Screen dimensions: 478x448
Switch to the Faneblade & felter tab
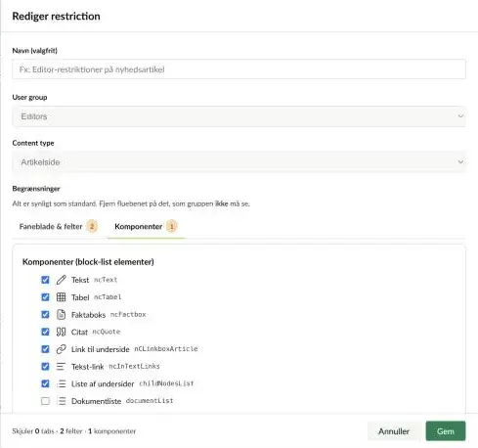pyautogui.click(x=59, y=226)
